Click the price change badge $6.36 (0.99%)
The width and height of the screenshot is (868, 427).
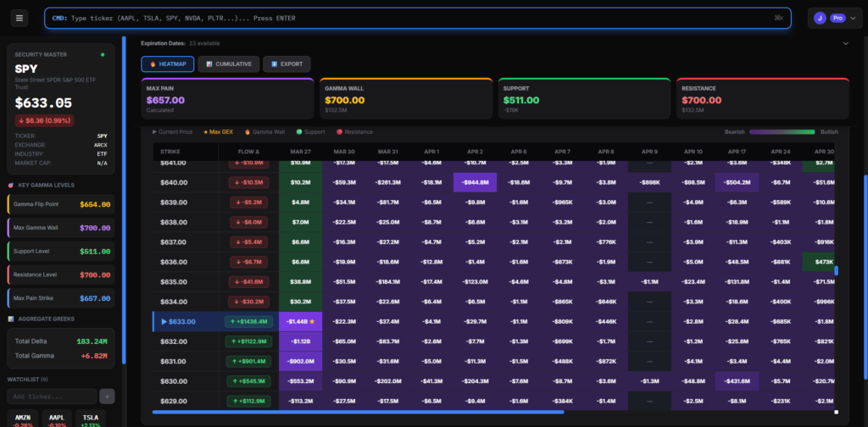(44, 120)
